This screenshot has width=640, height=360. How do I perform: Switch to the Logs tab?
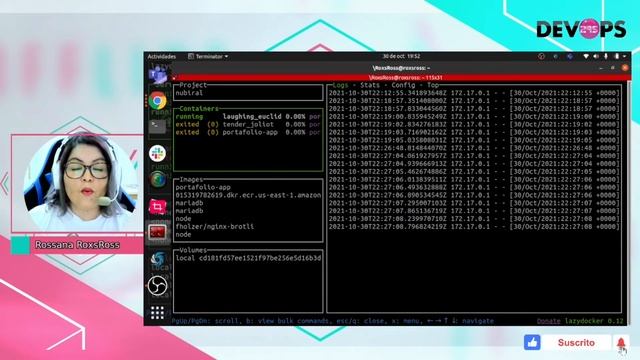click(x=340, y=85)
